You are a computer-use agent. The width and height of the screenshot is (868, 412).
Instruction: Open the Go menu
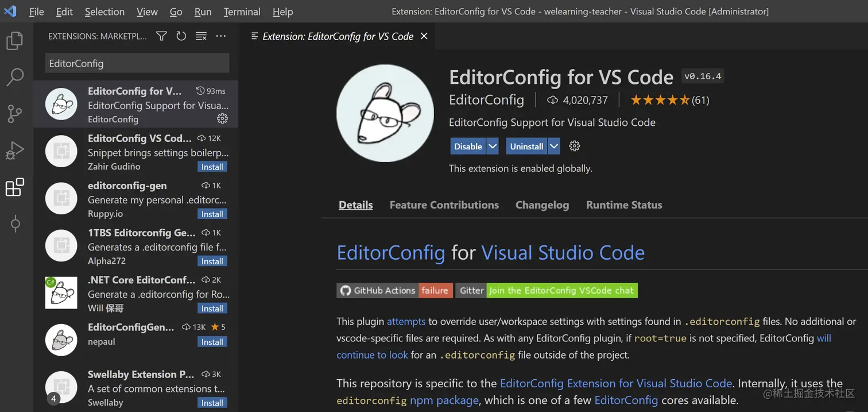(176, 11)
